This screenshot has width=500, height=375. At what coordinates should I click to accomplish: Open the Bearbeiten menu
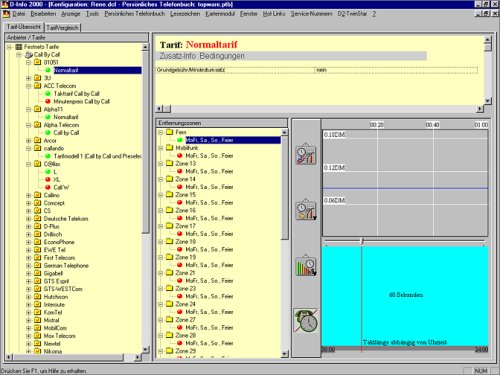43,14
